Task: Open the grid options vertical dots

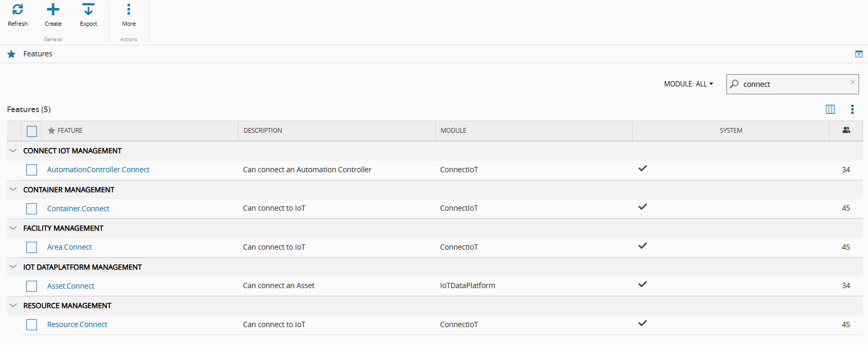Action: click(852, 110)
